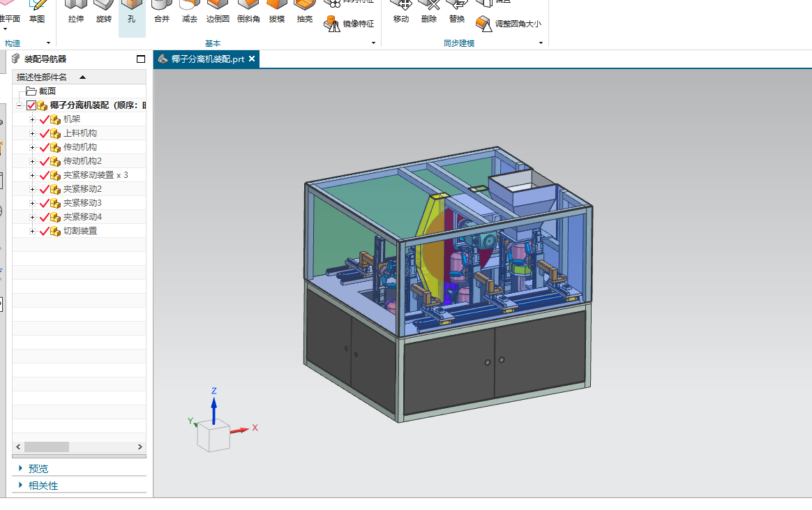This screenshot has width=812, height=510.
Task: Click the 删除 (Delete Face) tool
Action: coord(429,13)
